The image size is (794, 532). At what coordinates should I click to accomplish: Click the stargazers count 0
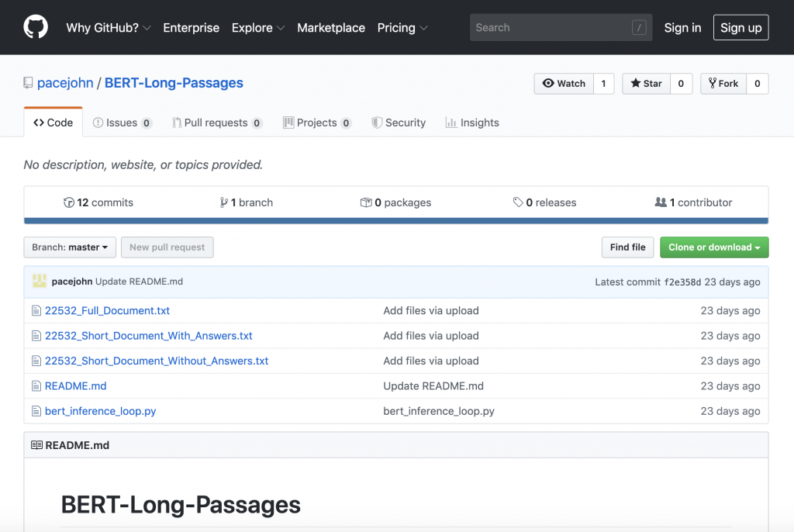[681, 84]
